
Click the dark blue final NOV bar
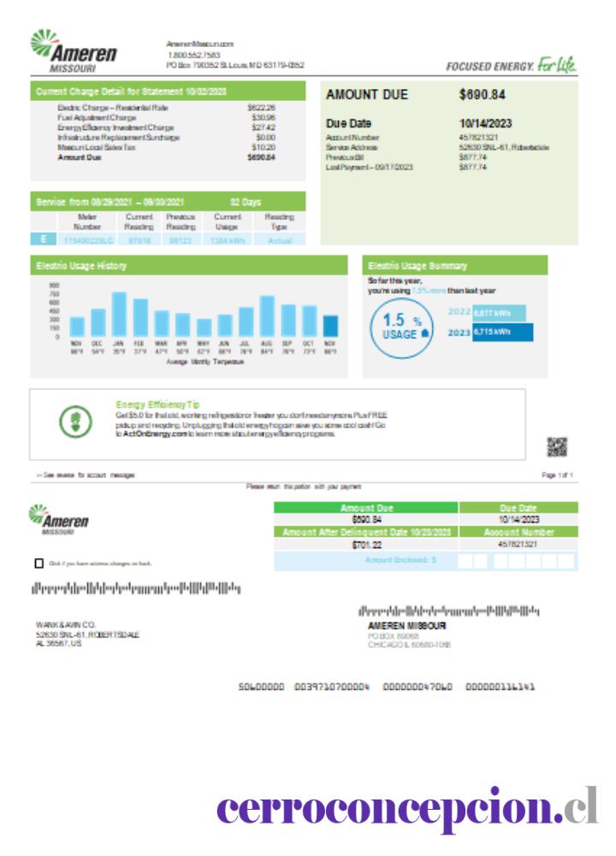tap(330, 326)
